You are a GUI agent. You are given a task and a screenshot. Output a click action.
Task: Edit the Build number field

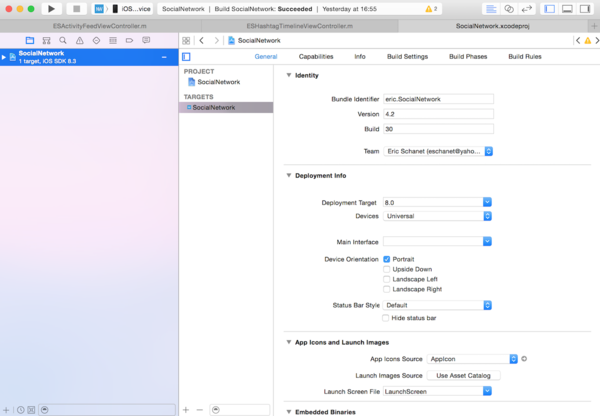click(x=438, y=129)
